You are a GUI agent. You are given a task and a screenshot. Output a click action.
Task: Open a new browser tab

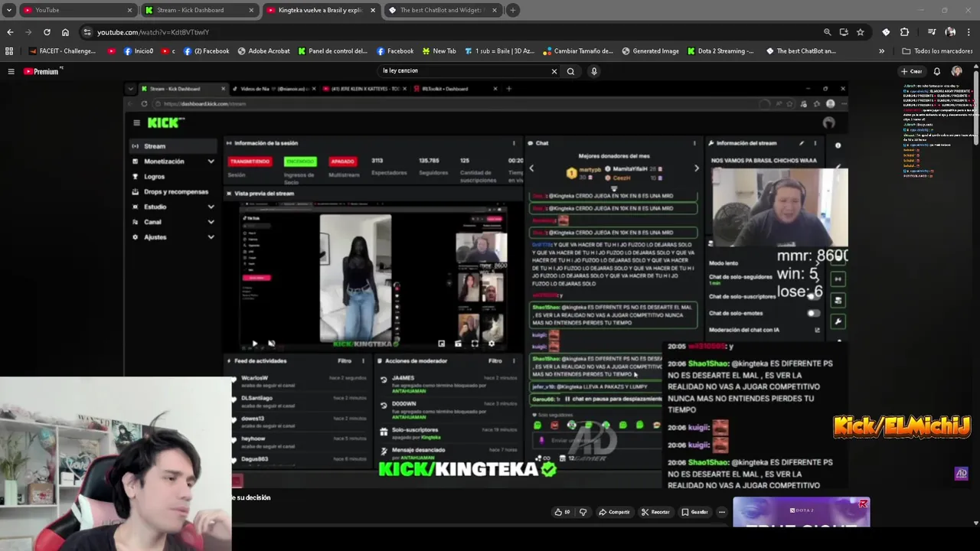click(513, 10)
